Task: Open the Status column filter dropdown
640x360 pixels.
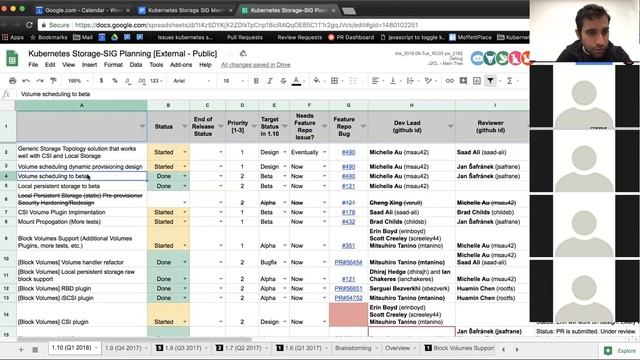Action: (184, 127)
